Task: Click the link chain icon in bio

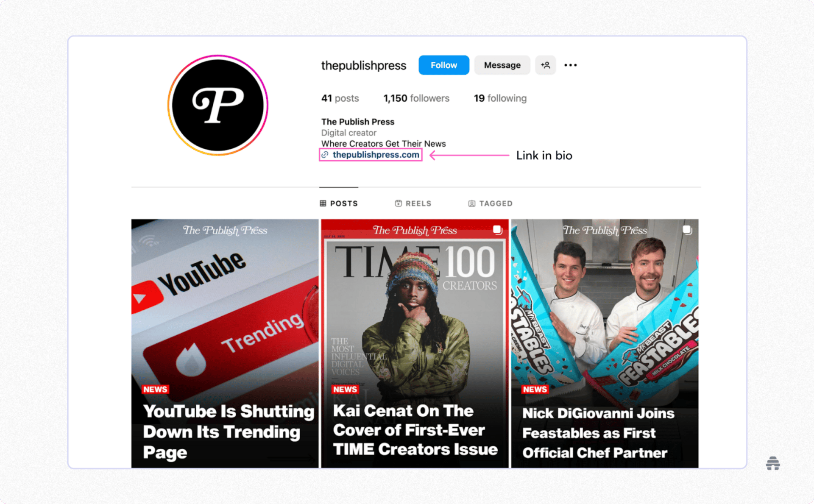Action: pos(325,155)
